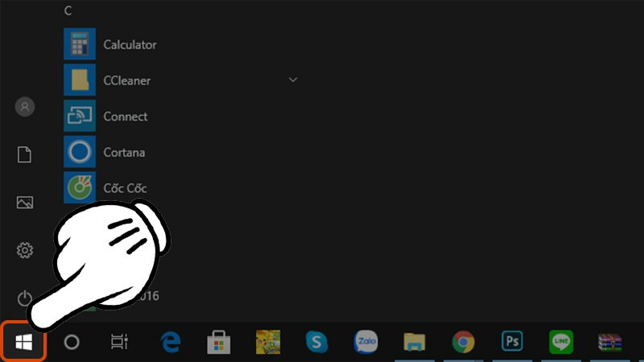
Task: Open user account icon in Start sidebar
Action: [x=25, y=106]
